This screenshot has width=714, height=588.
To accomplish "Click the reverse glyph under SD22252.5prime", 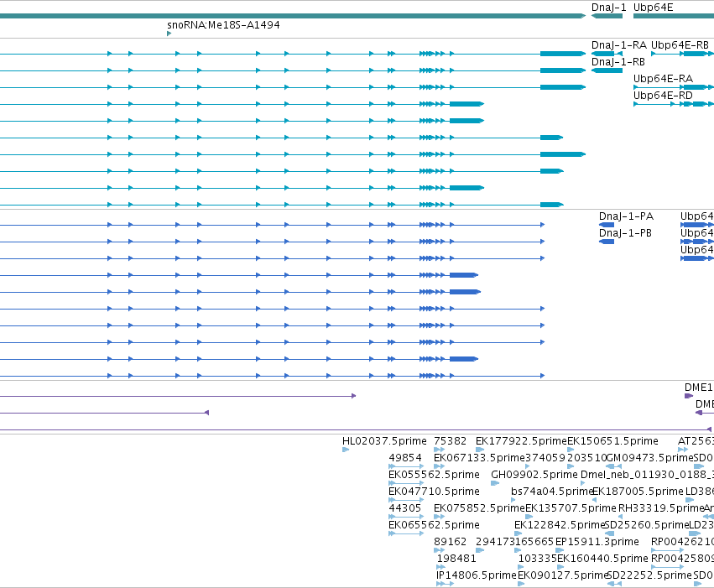I will click(x=614, y=585).
